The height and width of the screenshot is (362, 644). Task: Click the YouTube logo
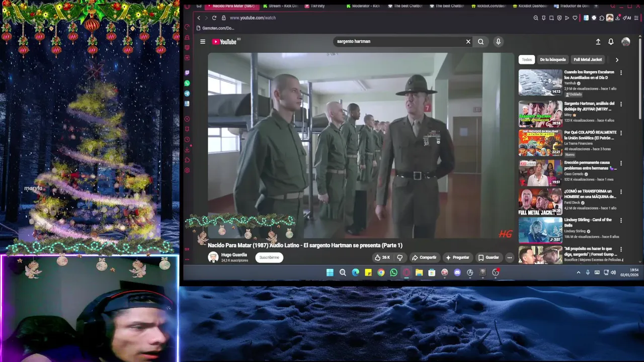(224, 42)
